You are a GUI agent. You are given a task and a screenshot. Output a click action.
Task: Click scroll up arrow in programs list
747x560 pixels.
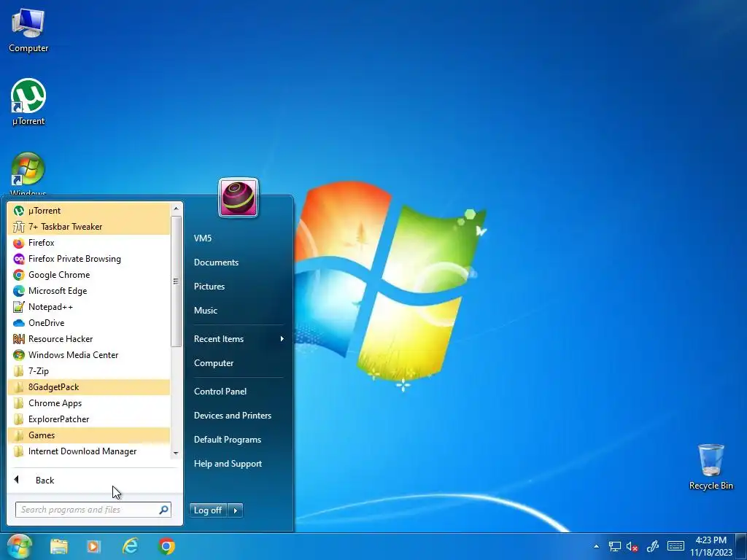tap(176, 209)
